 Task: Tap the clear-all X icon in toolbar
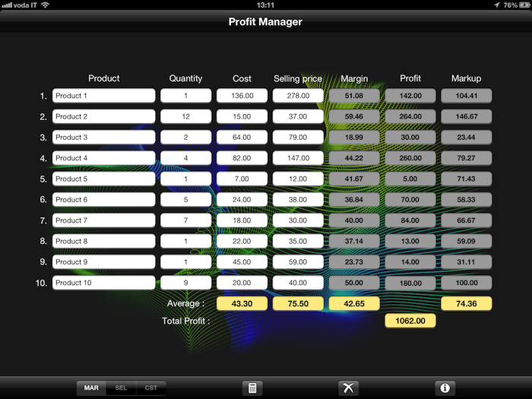click(348, 388)
